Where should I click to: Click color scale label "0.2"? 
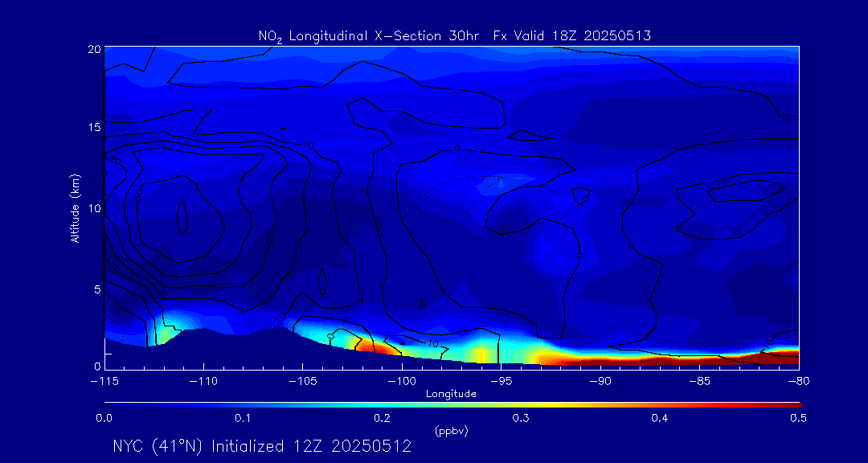[x=382, y=419]
